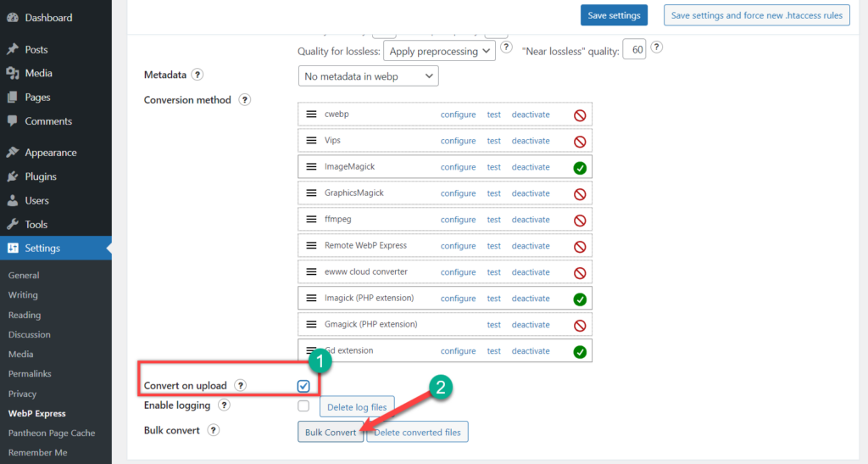The height and width of the screenshot is (464, 868).
Task: Toggle the Enable logging checkbox
Action: 303,405
